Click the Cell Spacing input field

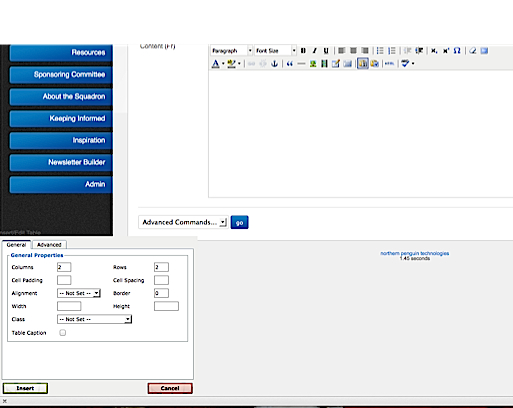[161, 280]
